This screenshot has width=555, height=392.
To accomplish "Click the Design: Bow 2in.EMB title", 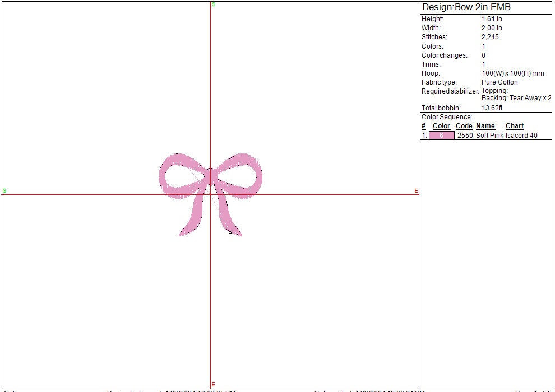I will (466, 7).
